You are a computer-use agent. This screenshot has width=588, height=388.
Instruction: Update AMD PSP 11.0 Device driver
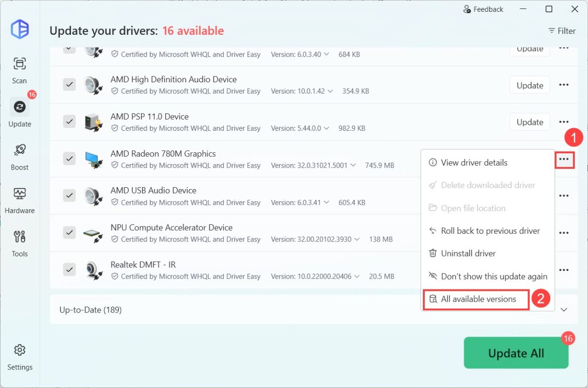(x=530, y=122)
